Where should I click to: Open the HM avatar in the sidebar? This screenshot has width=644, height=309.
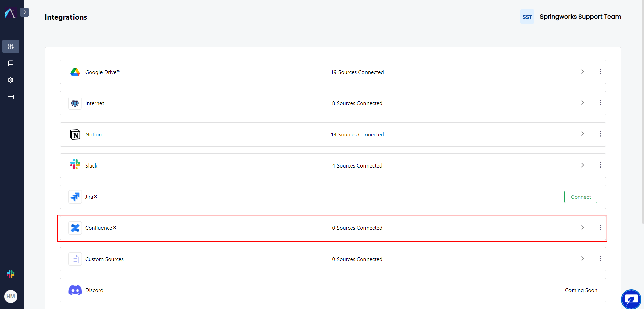click(x=11, y=296)
